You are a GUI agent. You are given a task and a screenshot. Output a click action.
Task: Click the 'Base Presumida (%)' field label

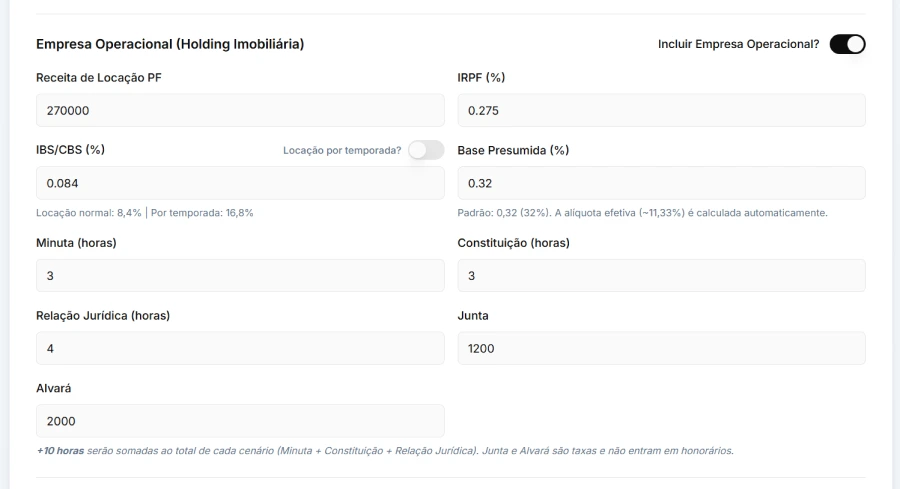pyautogui.click(x=513, y=150)
